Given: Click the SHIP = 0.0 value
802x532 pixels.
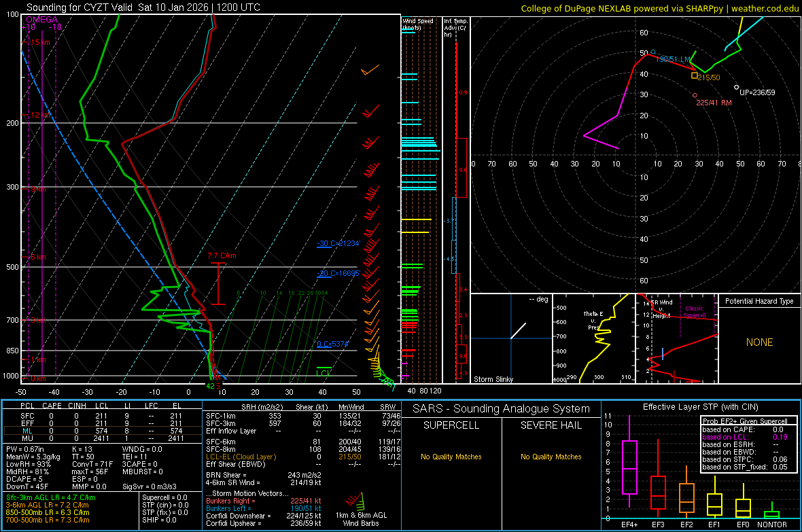Looking at the screenshot, I should coord(160,520).
